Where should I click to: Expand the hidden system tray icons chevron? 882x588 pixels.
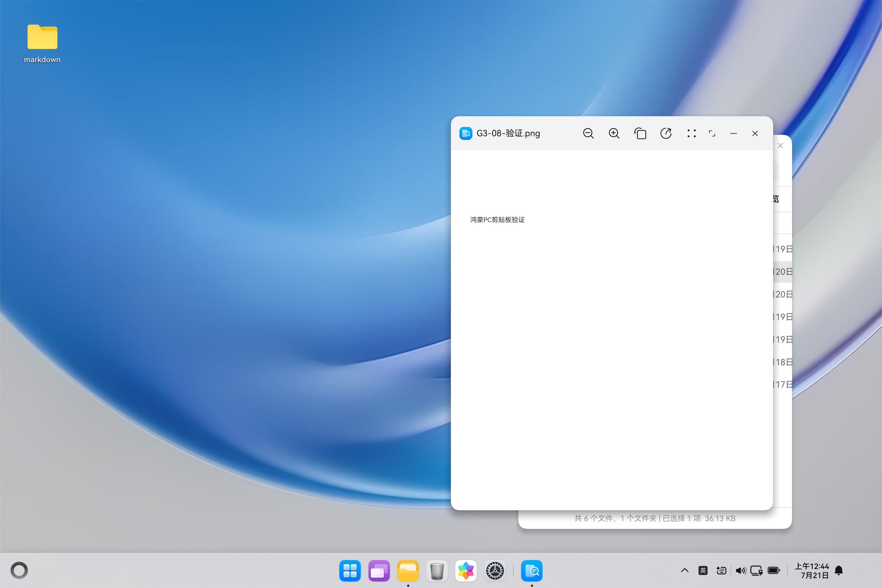pos(685,571)
